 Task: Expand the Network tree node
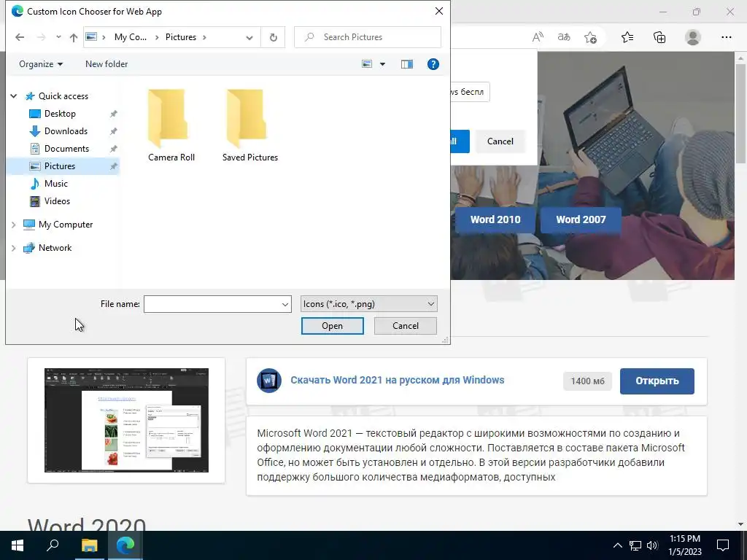coord(14,248)
